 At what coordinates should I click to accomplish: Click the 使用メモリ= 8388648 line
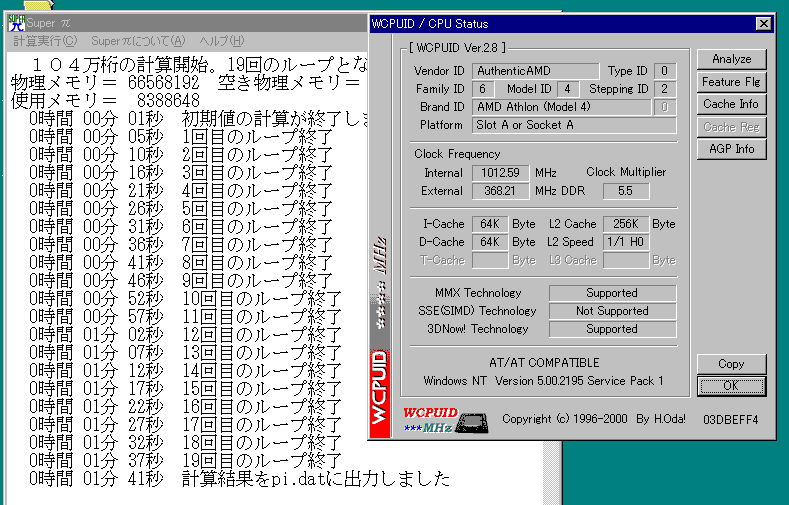(x=106, y=101)
